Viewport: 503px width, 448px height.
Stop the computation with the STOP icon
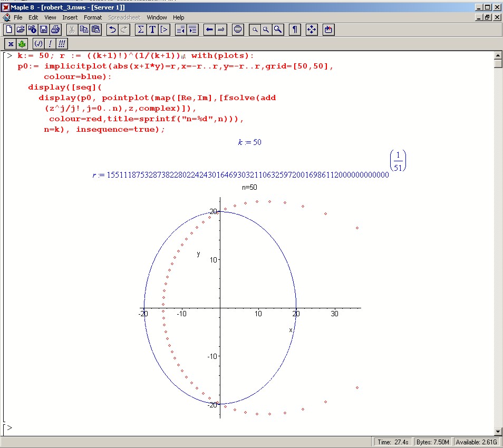(238, 30)
